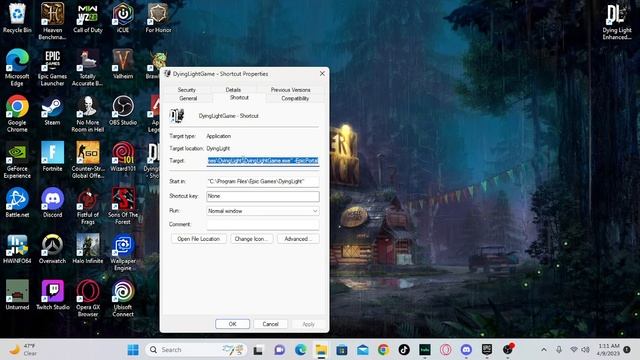This screenshot has width=640, height=360.
Task: Open Mail app from the taskbar
Action: pos(362,350)
